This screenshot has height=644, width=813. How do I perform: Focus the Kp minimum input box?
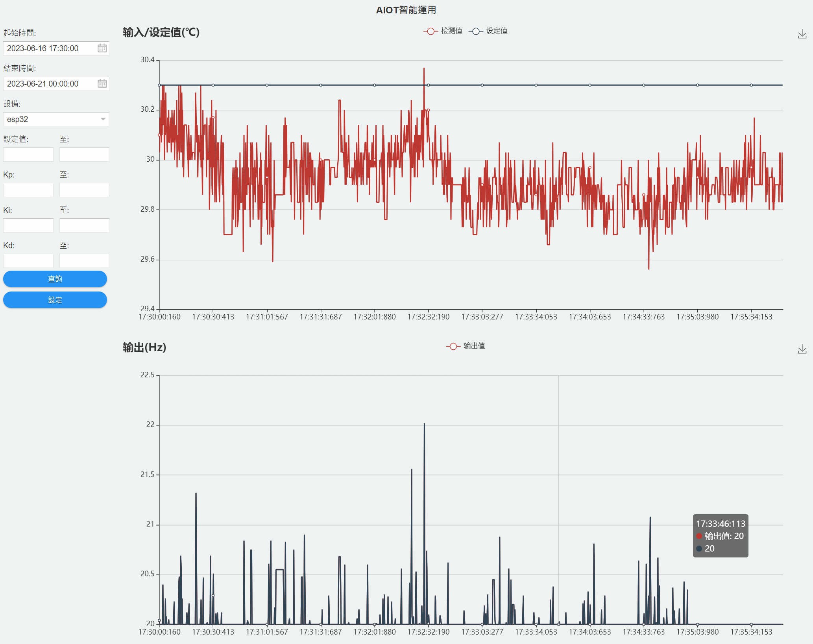(x=28, y=190)
